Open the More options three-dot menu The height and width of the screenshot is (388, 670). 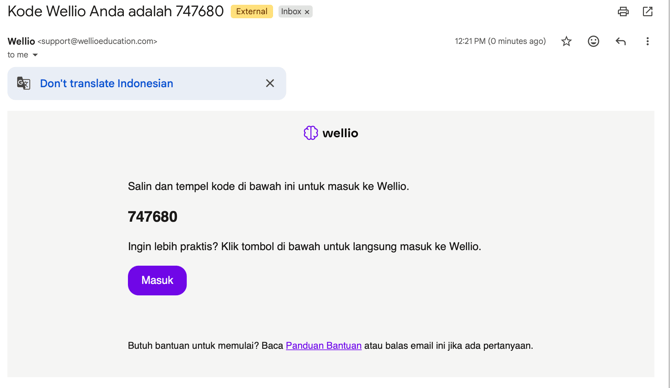click(647, 41)
